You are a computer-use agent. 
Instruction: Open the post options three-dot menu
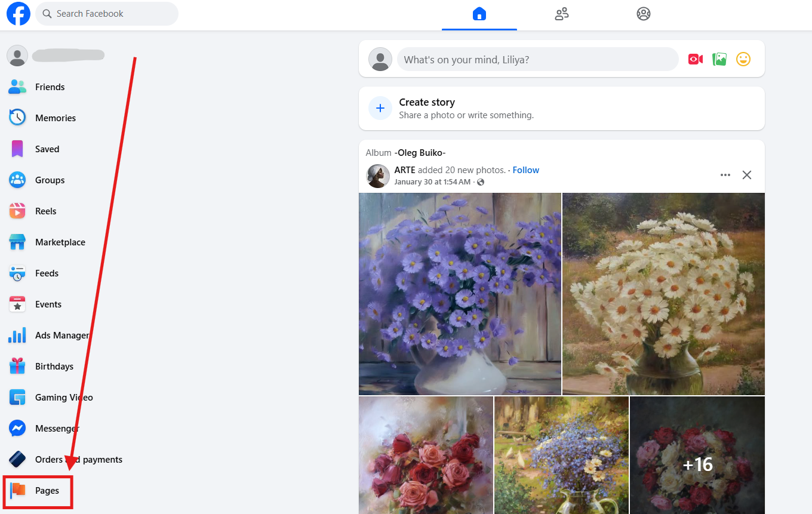[725, 175]
